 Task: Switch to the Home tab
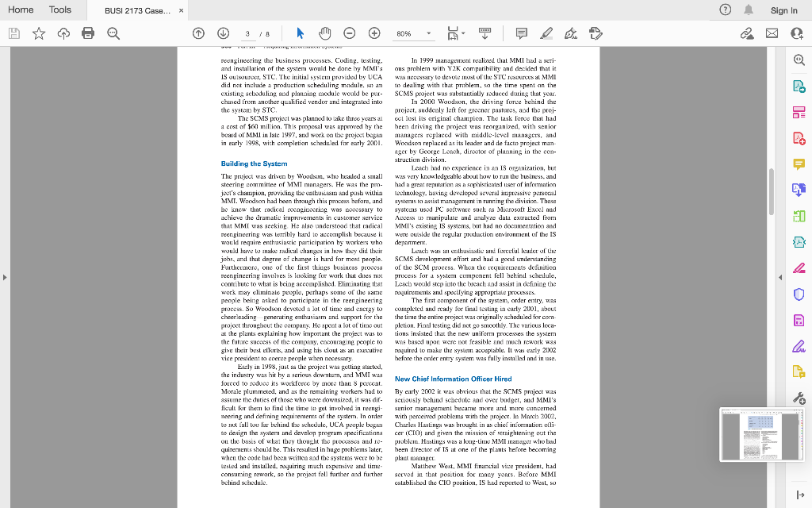pyautogui.click(x=21, y=10)
